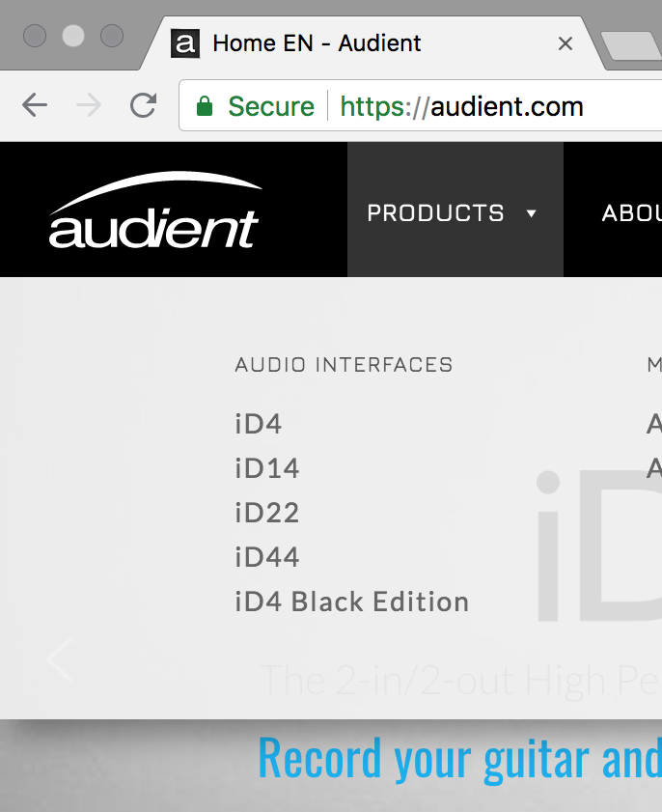The height and width of the screenshot is (812, 662).
Task: Open the iD14 product link
Action: [267, 468]
